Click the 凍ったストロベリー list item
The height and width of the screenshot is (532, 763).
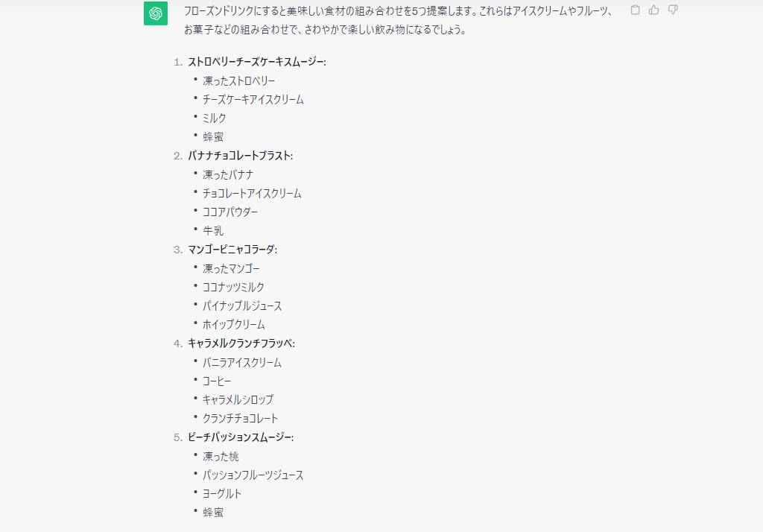[x=238, y=80]
